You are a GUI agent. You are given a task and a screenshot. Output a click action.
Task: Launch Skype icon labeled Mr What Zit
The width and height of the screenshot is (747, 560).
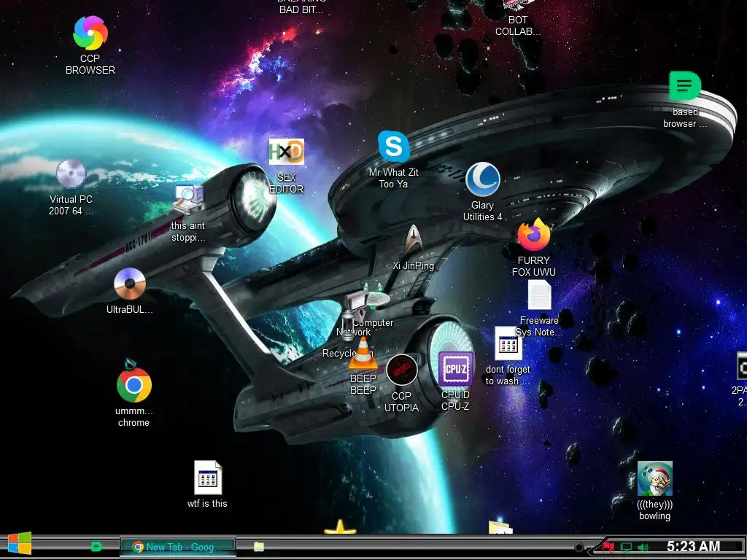(393, 146)
